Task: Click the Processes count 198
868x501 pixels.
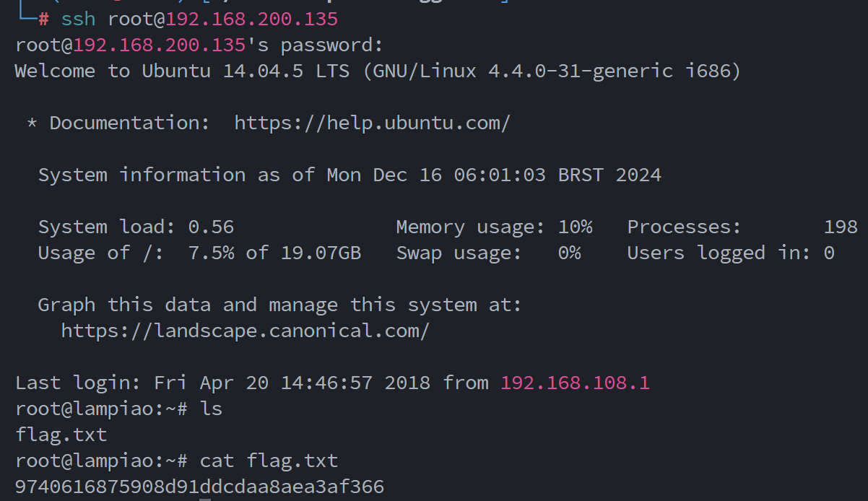Action: [841, 227]
